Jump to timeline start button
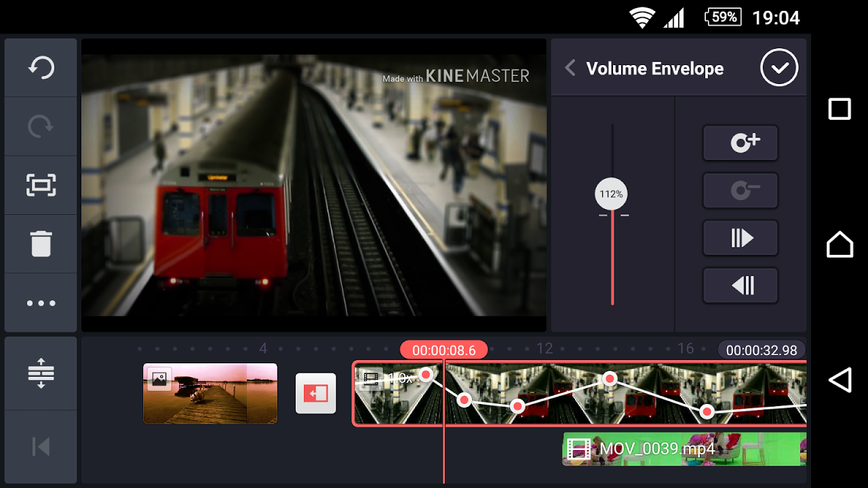This screenshot has width=868, height=488. point(41,447)
